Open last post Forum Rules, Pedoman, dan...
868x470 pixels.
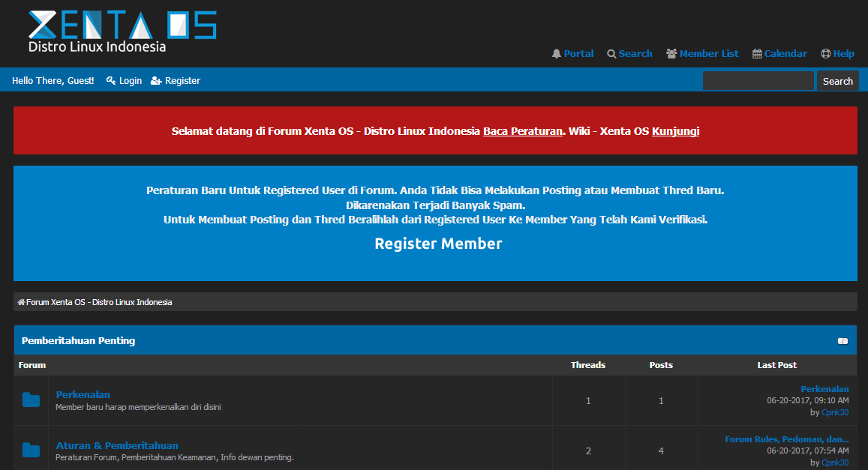coord(787,439)
